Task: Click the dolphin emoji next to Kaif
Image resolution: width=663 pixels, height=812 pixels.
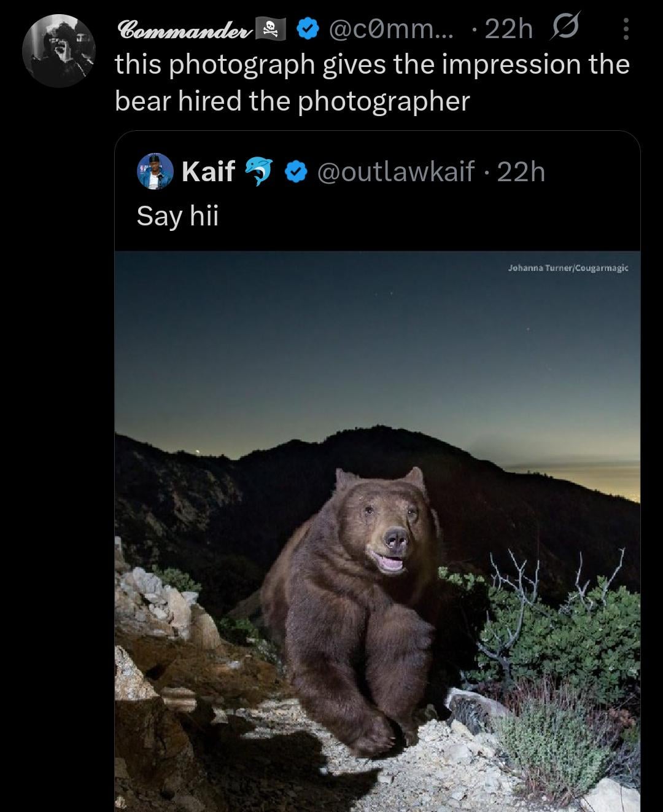Action: [x=259, y=171]
